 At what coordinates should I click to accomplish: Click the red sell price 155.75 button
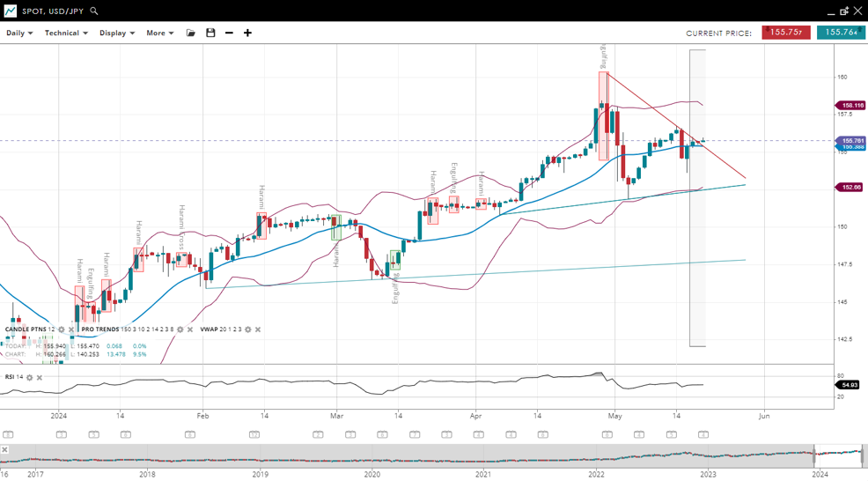(x=786, y=33)
